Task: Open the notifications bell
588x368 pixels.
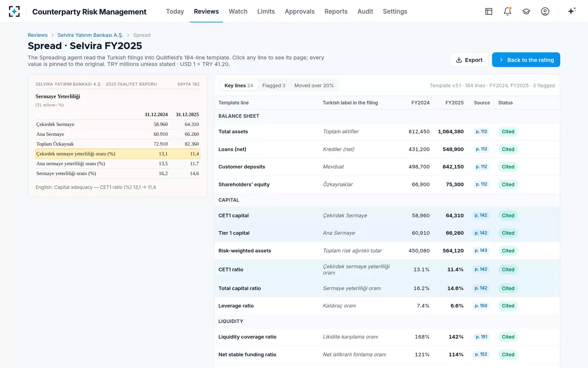Action: (x=508, y=11)
